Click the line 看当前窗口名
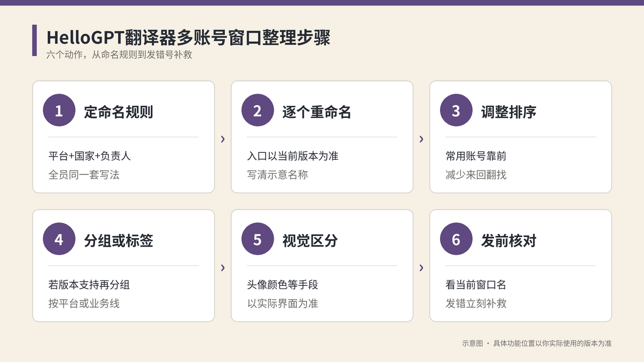 point(476,285)
